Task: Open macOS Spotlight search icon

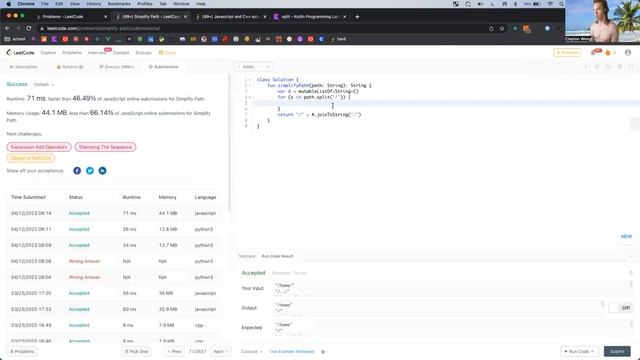Action: pos(561,4)
